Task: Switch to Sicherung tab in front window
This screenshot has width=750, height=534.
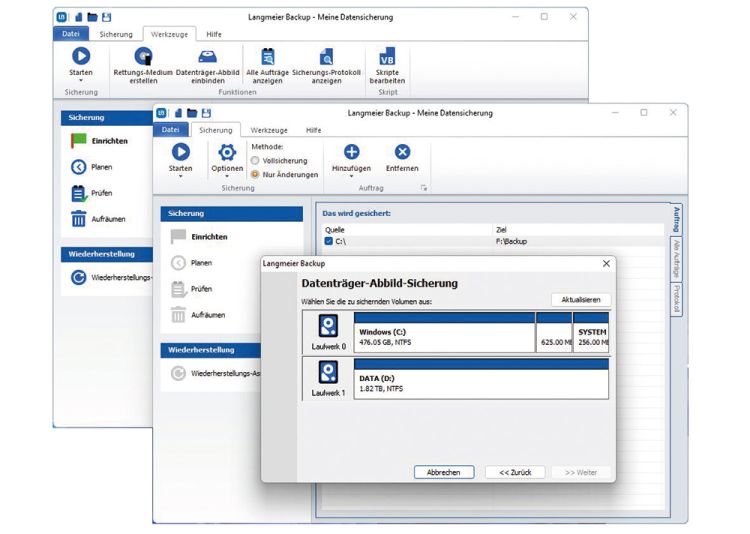Action: click(x=216, y=130)
